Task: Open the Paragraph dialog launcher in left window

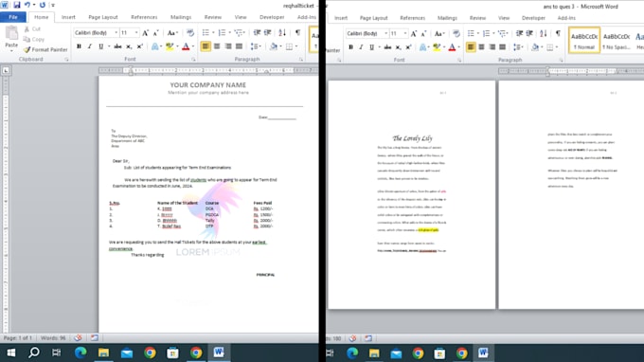Action: (301, 60)
